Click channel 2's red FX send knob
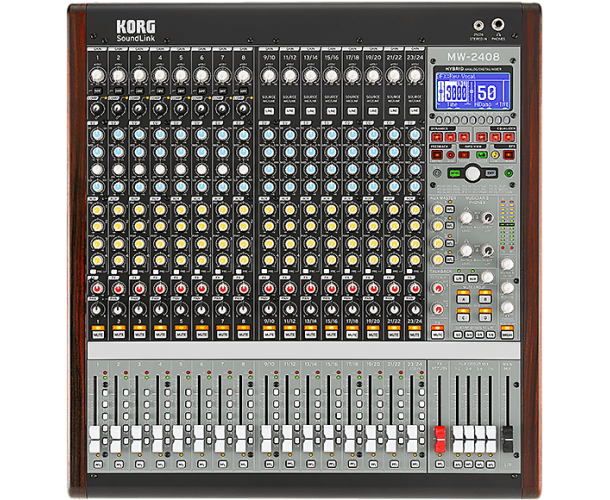This screenshot has height=500, width=610. (118, 289)
